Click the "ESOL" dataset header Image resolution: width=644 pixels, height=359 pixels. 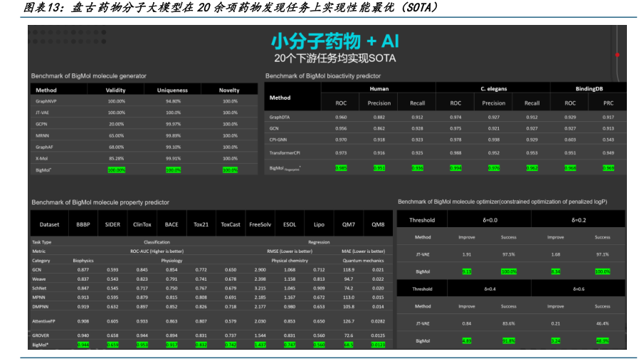tap(290, 224)
